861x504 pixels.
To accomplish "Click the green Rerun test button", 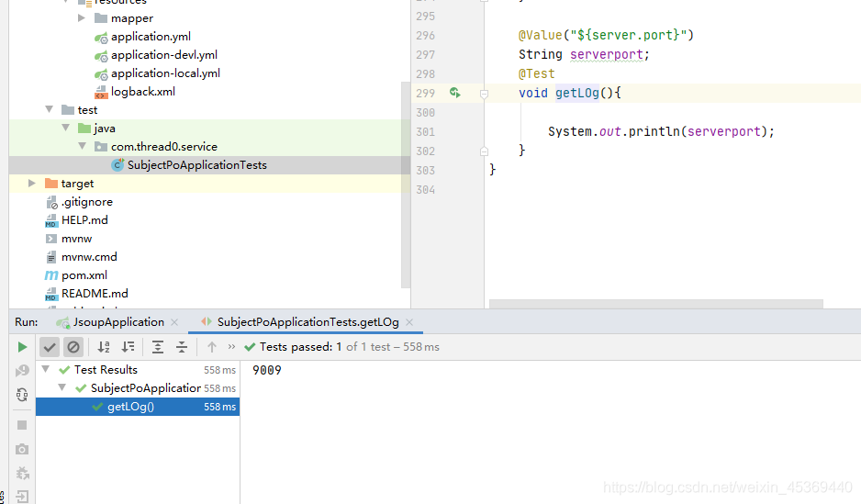I will [23, 347].
